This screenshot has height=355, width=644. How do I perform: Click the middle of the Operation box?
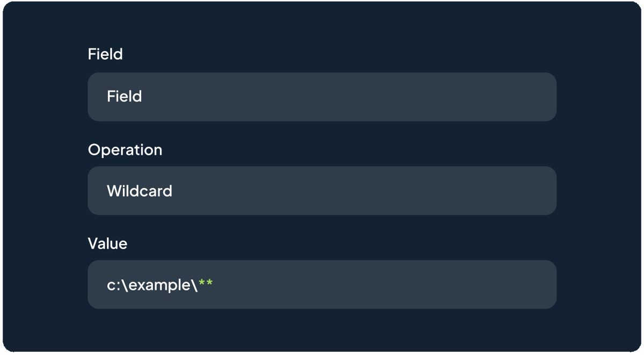322,191
